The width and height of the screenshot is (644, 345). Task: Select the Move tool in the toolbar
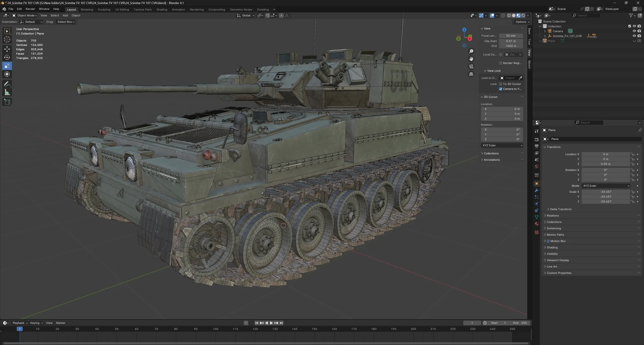coord(7,49)
